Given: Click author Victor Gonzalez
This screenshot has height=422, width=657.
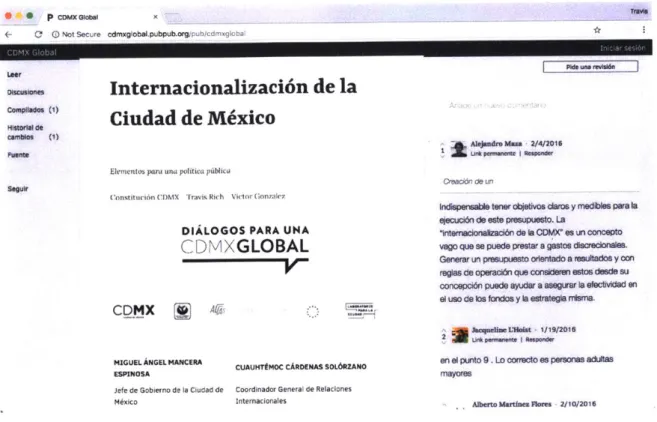Looking at the screenshot, I should 258,196.
